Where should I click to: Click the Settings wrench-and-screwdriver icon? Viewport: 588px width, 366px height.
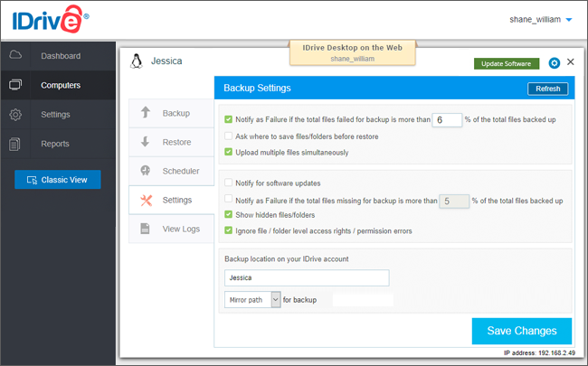146,201
